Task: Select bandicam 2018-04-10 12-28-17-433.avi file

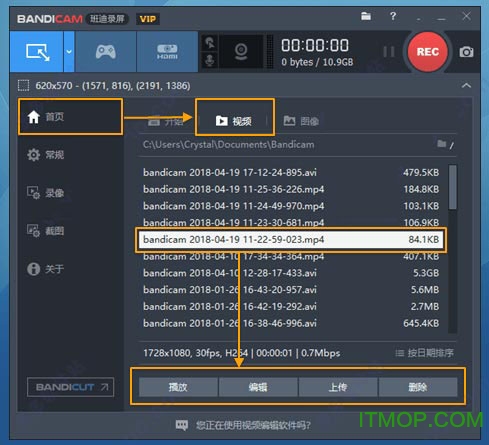Action: pos(291,273)
